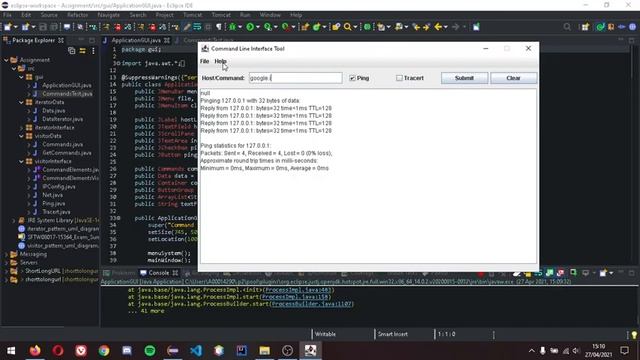Open Firefox from the taskbar
The width and height of the screenshot is (640, 360).
click(35, 351)
